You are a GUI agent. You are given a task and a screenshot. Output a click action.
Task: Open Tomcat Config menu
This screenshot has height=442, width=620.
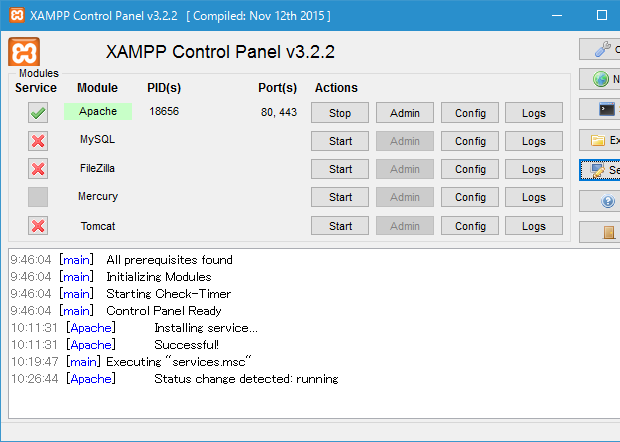pyautogui.click(x=470, y=226)
